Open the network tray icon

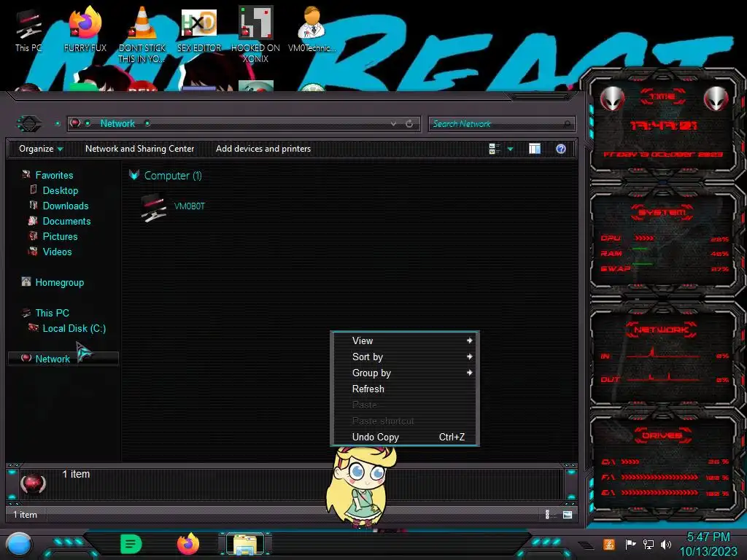click(x=648, y=544)
